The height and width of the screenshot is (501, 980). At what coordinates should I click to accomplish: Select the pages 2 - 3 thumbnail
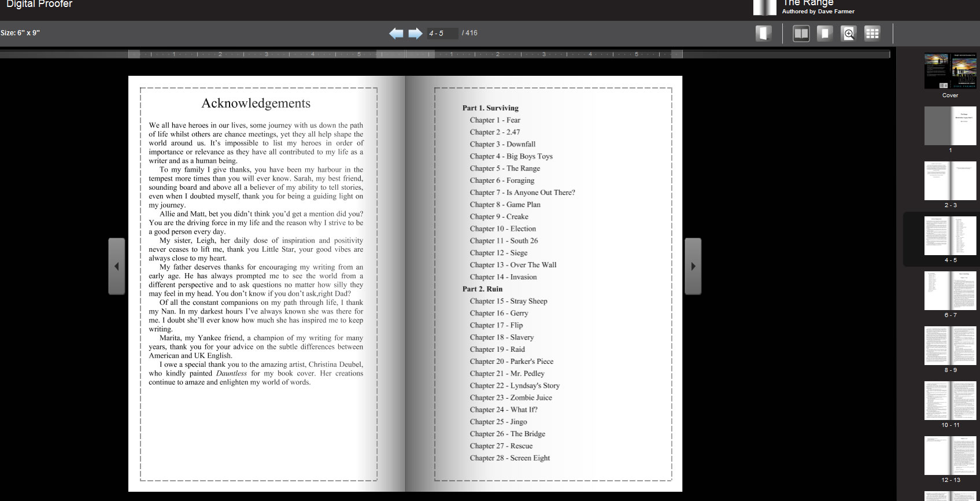point(950,180)
